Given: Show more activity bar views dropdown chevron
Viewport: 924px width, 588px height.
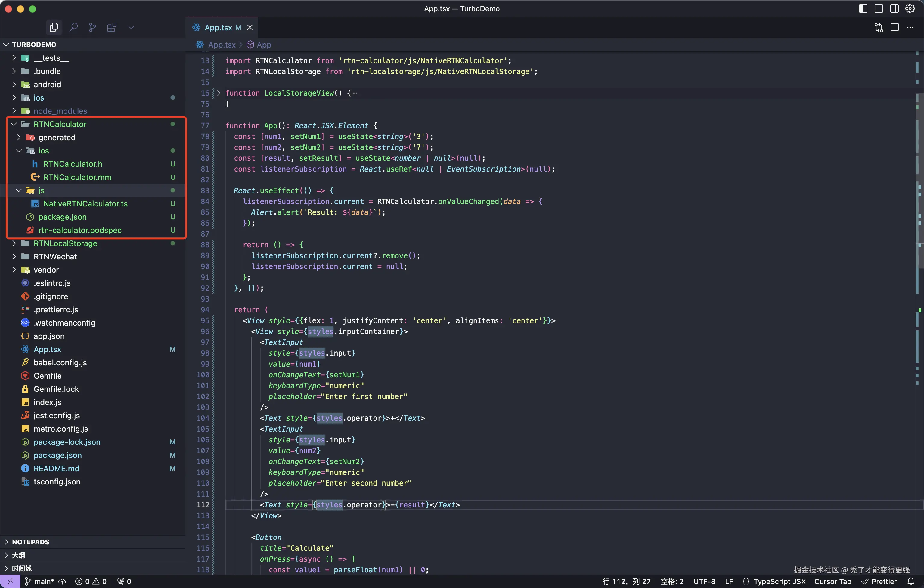Looking at the screenshot, I should point(131,27).
